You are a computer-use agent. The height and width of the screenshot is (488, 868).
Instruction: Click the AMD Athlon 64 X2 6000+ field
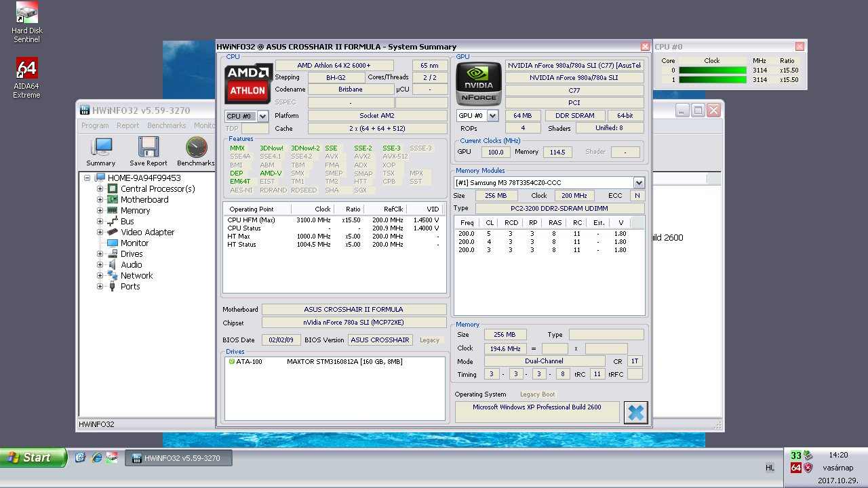click(x=334, y=65)
